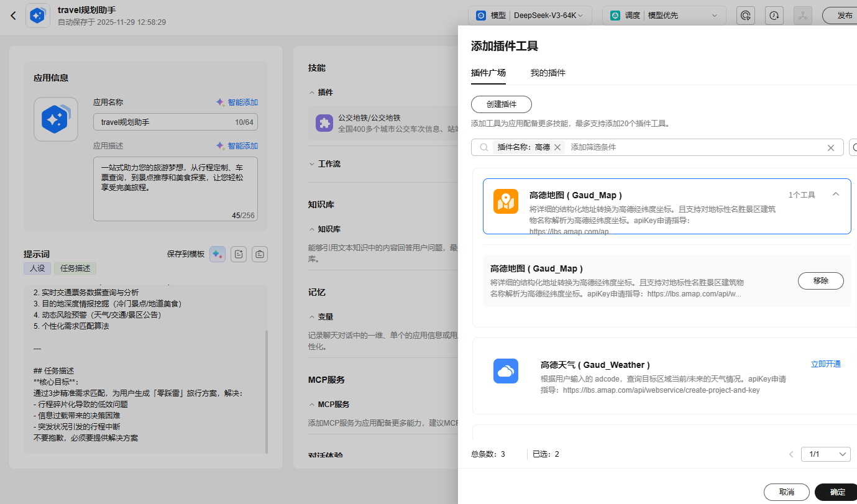Screen dimensions: 857x504
Task: Click the 添加插件工具 dialog title
Action: click(505, 46)
